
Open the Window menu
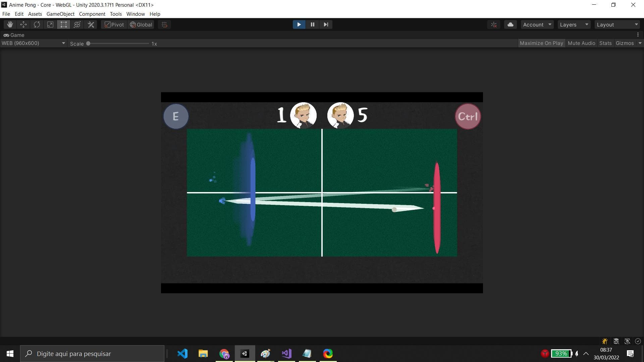pyautogui.click(x=135, y=14)
